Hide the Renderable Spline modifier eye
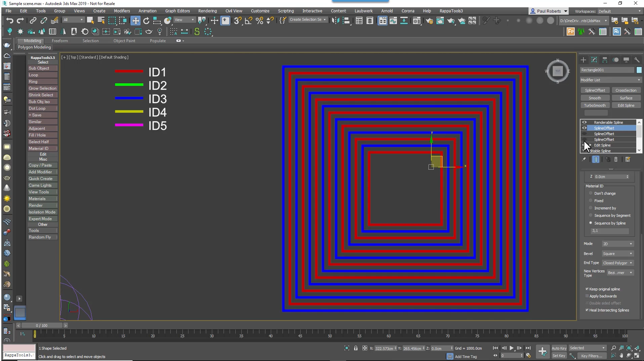The width and height of the screenshot is (644, 361). [x=584, y=122]
